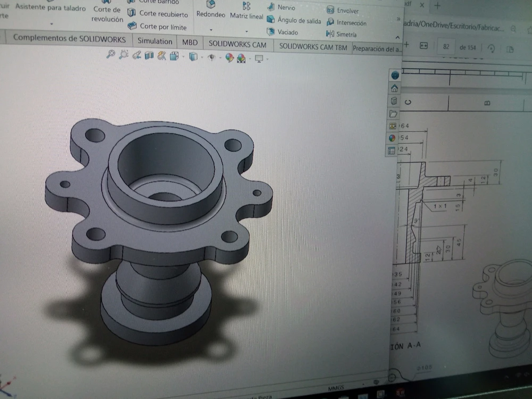Click the home icon in the task pane
The height and width of the screenshot is (399, 532).
point(394,88)
